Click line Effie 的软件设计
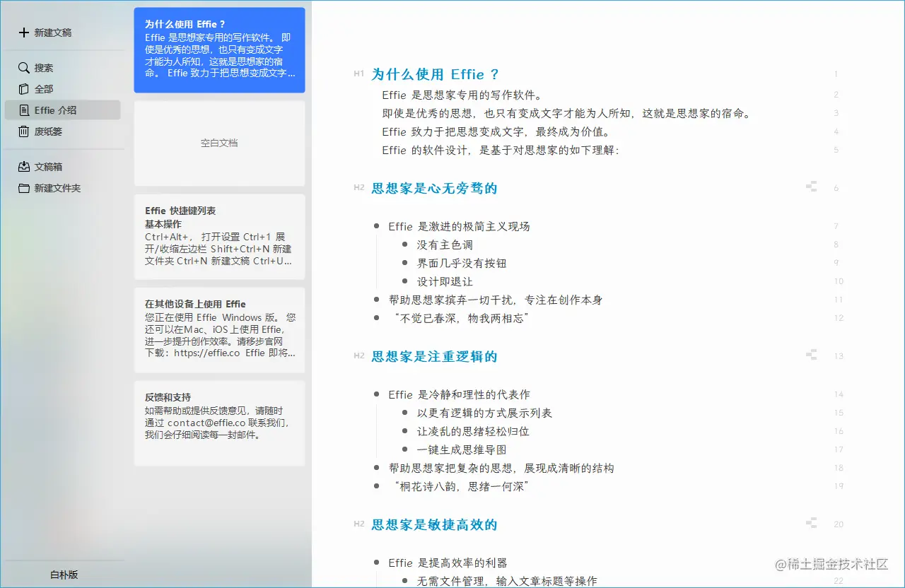 pyautogui.click(x=501, y=150)
